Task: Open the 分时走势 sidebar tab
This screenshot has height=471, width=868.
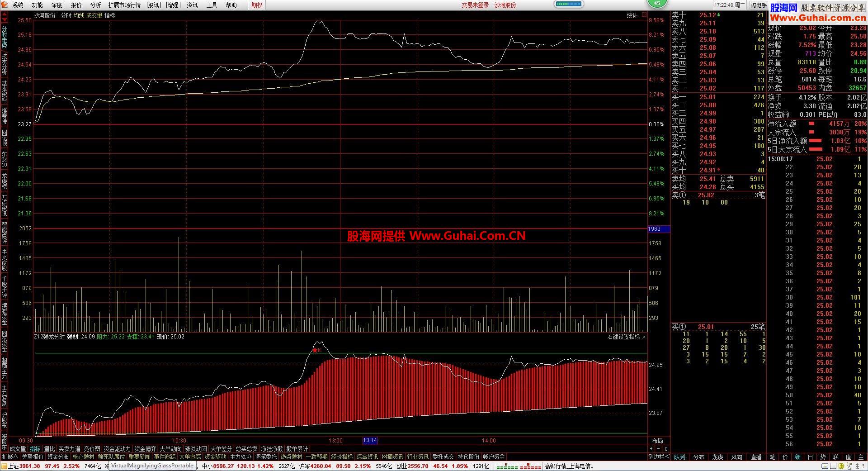Action: (x=4, y=37)
